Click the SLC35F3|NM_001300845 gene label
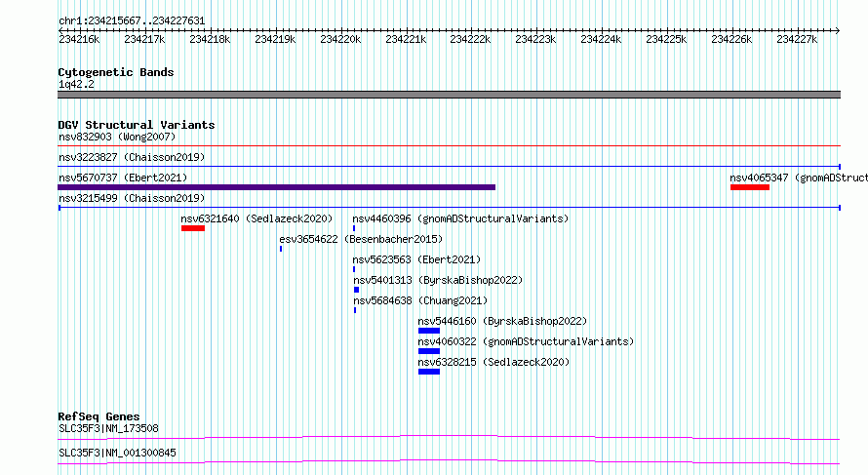Screen dimensions: 868x475 (117, 453)
